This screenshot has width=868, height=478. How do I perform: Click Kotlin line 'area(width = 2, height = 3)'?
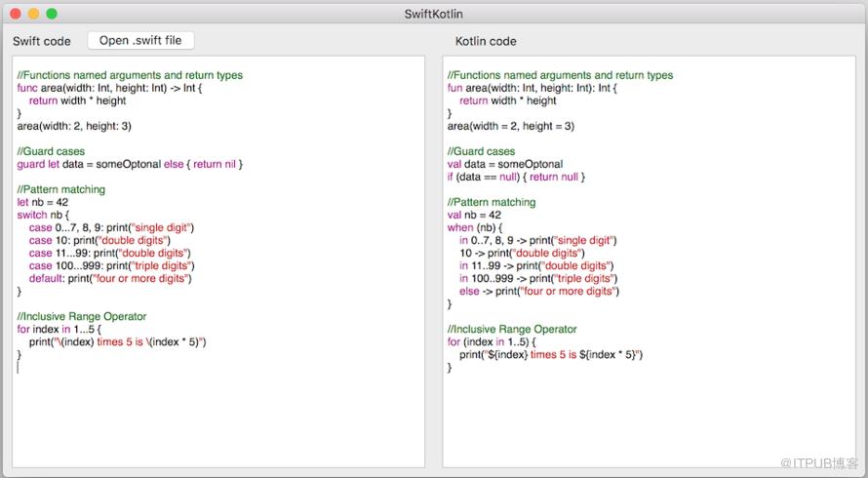(511, 126)
